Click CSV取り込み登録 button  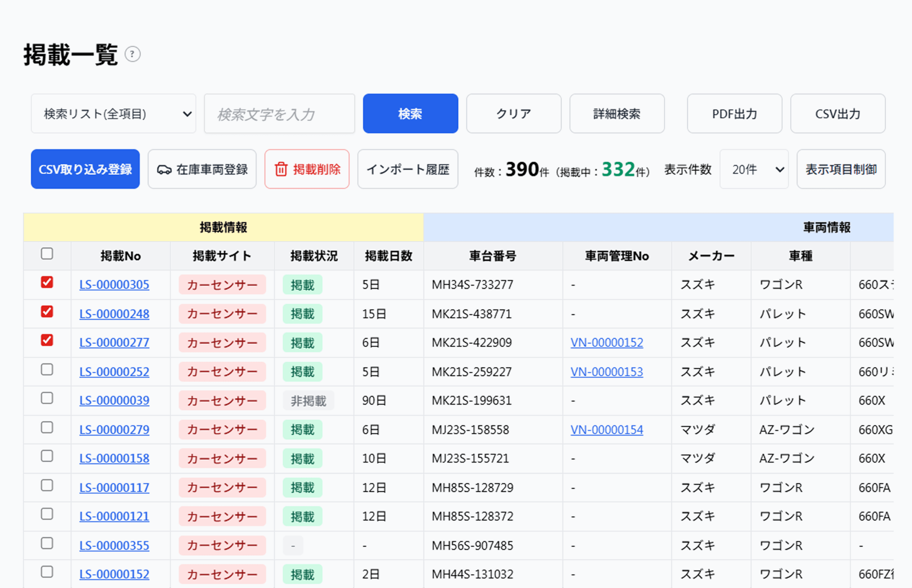[x=85, y=169]
